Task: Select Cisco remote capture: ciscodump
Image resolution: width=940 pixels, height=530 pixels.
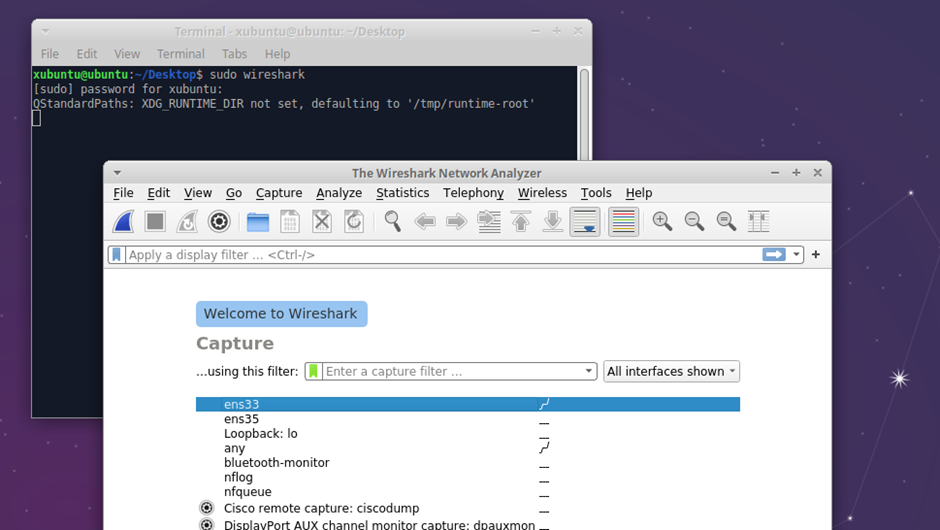Action: 468,508
